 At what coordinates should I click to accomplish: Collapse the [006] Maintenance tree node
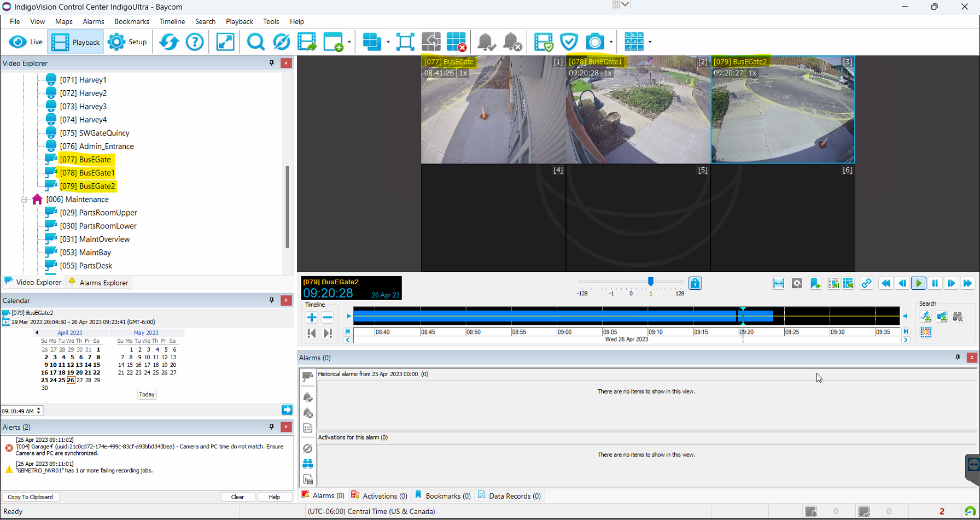24,200
